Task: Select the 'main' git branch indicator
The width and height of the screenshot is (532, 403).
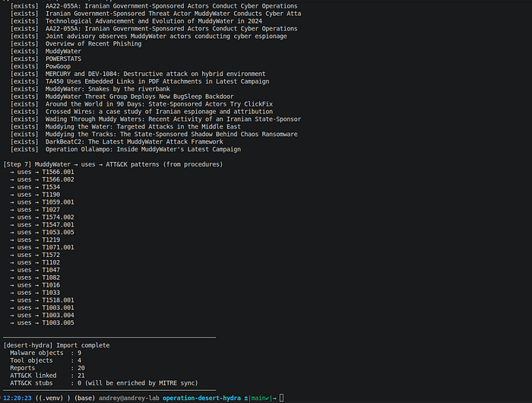Action: click(258, 398)
